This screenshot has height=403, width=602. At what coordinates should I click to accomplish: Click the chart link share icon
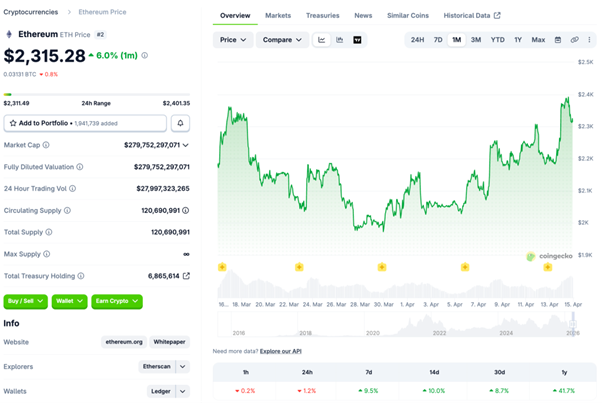[x=575, y=40]
